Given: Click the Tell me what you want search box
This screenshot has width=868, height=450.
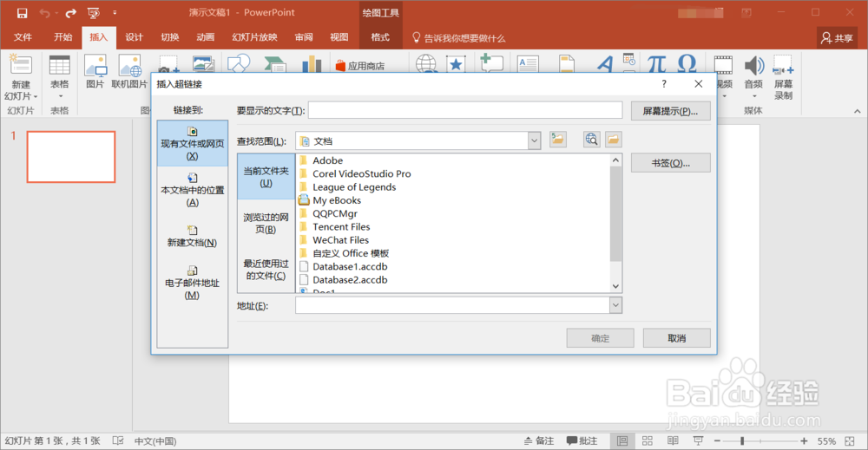Looking at the screenshot, I should [x=459, y=37].
